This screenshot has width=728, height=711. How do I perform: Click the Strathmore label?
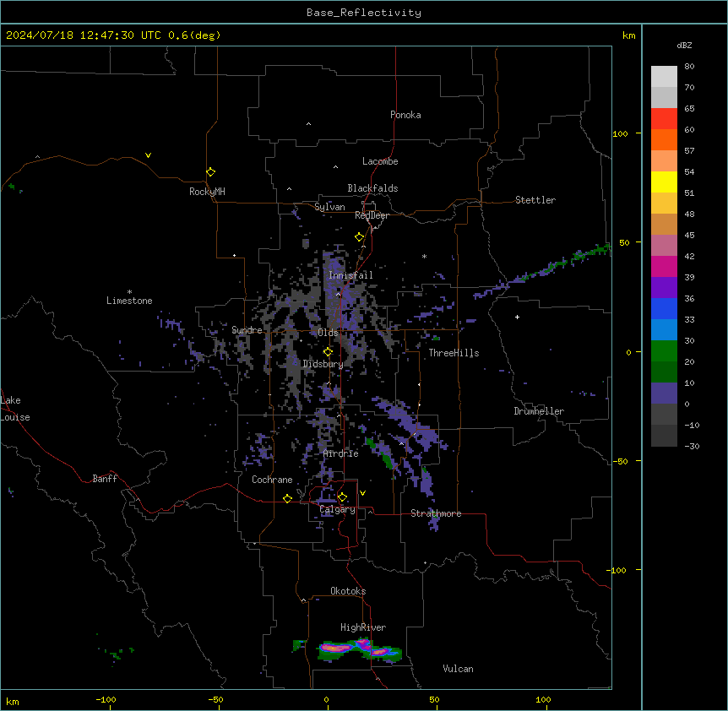point(436,513)
